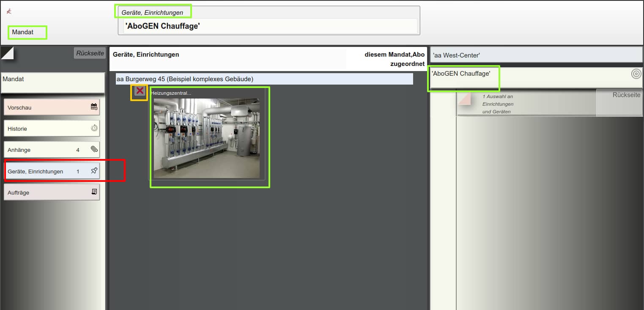This screenshot has width=644, height=310.
Task: Toggle the 'diesem Mandat,Abo zugeordnet' filter
Action: coord(394,59)
